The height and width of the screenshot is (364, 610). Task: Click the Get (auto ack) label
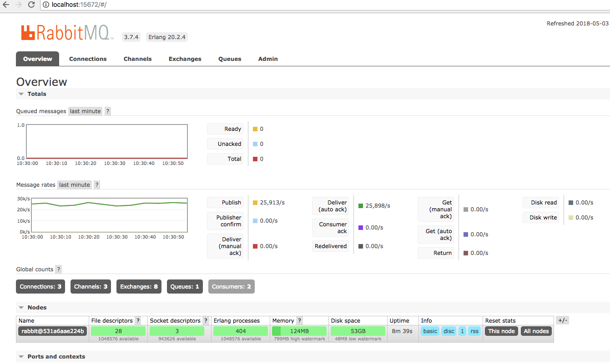tap(436, 234)
